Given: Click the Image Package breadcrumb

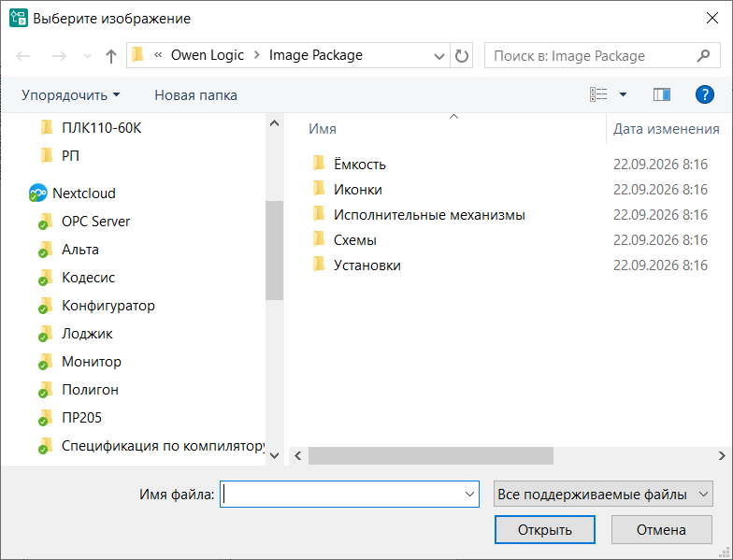Looking at the screenshot, I should pos(316,55).
